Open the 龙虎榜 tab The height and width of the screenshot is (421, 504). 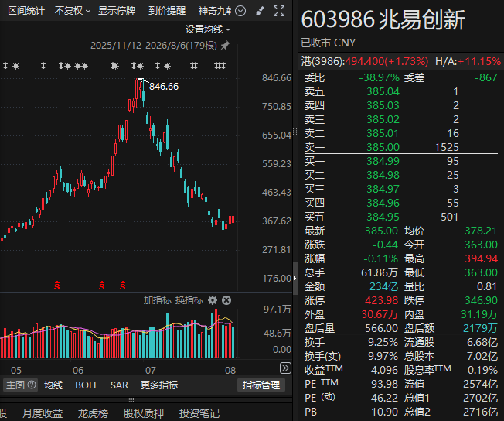[x=93, y=413]
